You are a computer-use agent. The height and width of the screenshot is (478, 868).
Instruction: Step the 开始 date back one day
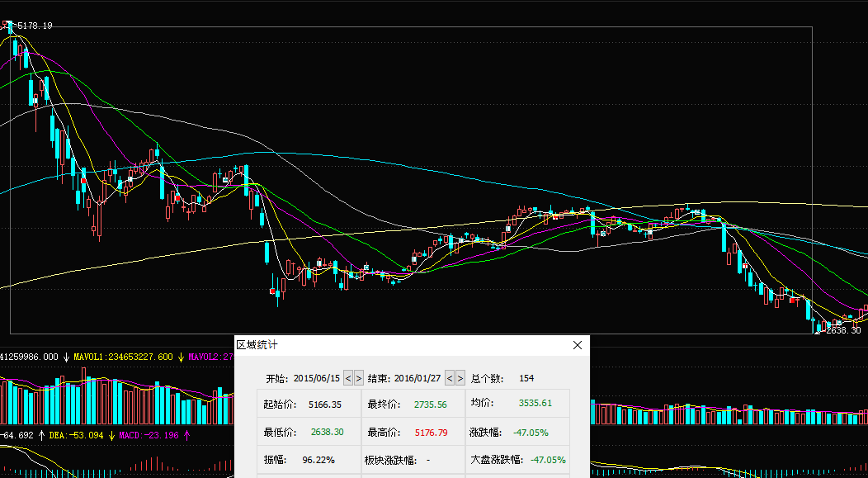pyautogui.click(x=348, y=378)
